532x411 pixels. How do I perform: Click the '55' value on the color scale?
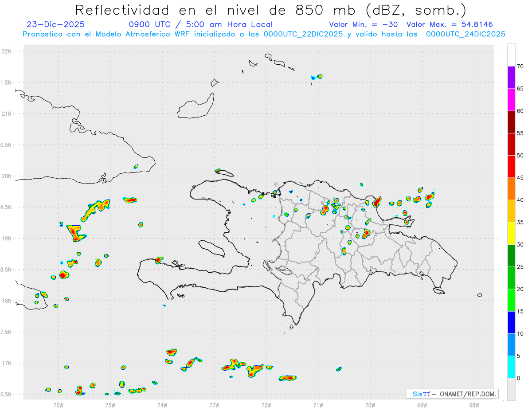pos(520,133)
